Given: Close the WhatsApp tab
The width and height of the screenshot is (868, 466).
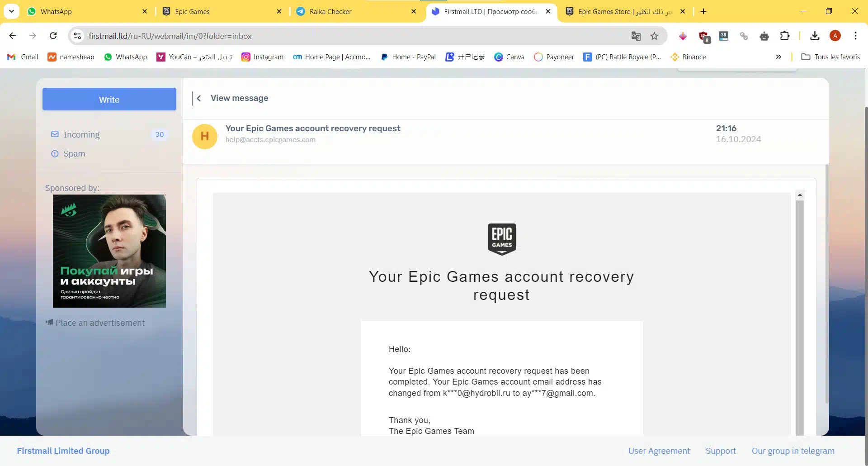Looking at the screenshot, I should [145, 11].
